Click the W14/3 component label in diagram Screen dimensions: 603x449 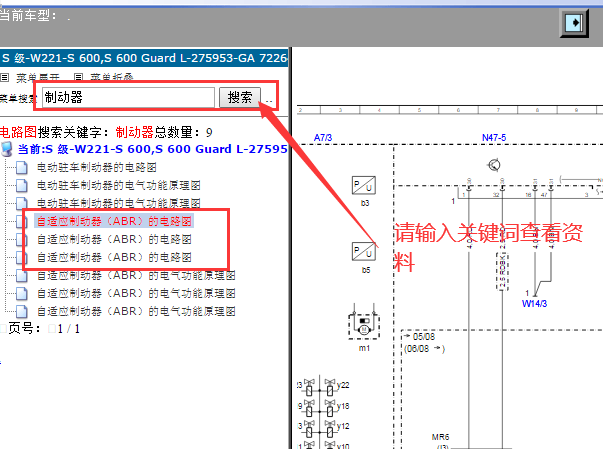pyautogui.click(x=534, y=304)
